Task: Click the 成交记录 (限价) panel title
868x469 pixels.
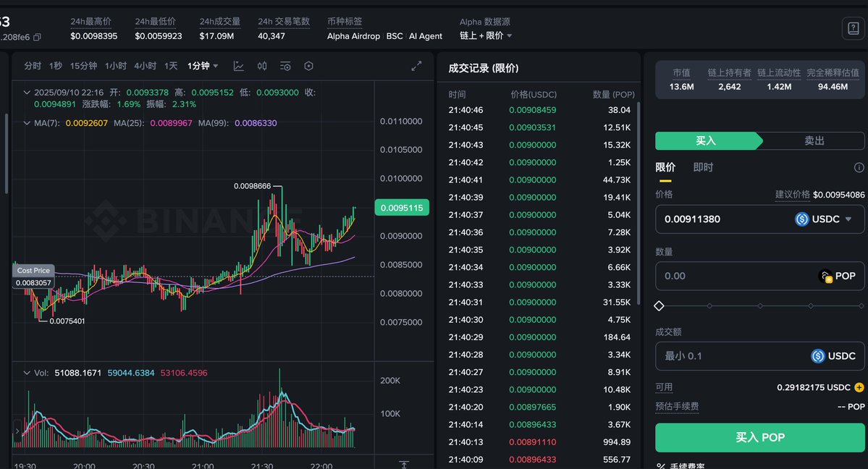Action: click(484, 68)
